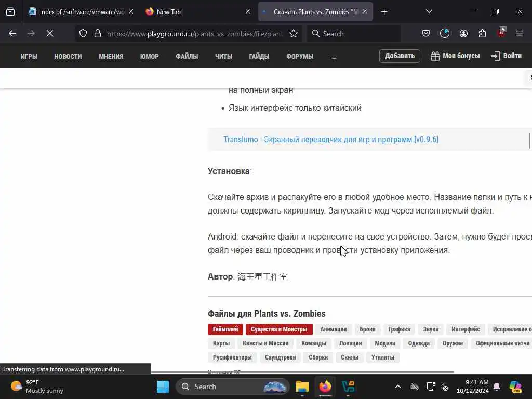
Task: Open tracking protection shield icon
Action: [x=83, y=33]
